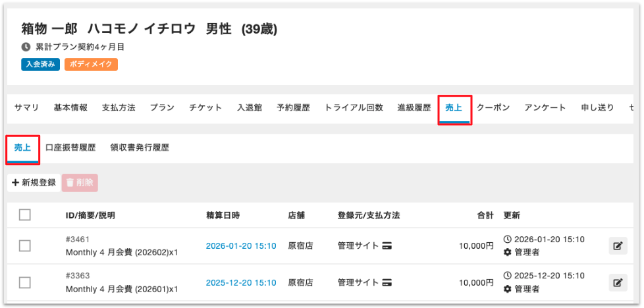
Task: Click the edit icon for sale #3363
Action: click(617, 282)
